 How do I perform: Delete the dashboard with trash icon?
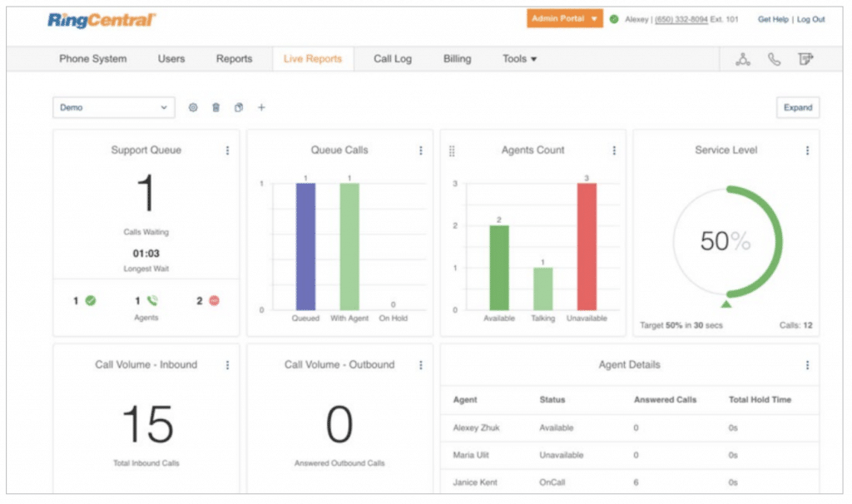[216, 107]
